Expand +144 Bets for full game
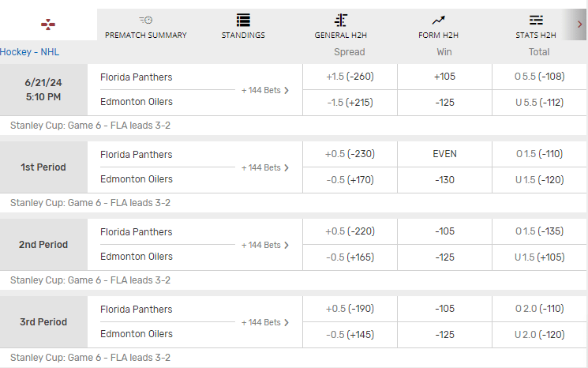Screen dimensions: 588x368 pos(265,90)
